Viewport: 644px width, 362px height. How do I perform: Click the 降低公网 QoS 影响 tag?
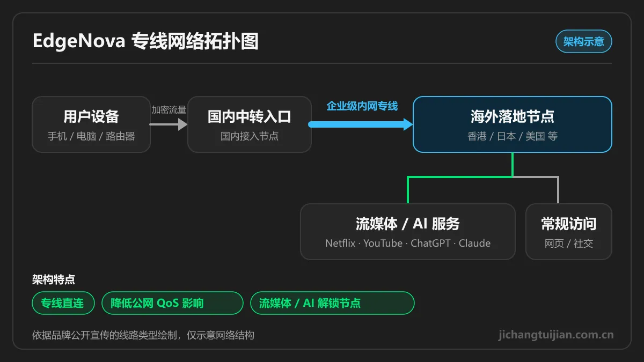coord(172,303)
